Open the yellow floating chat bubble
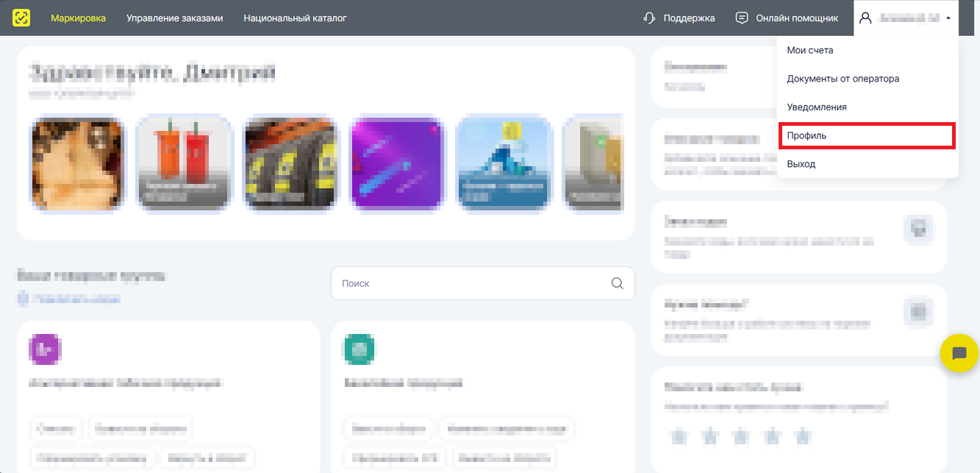The width and height of the screenshot is (980, 473). pos(959,353)
